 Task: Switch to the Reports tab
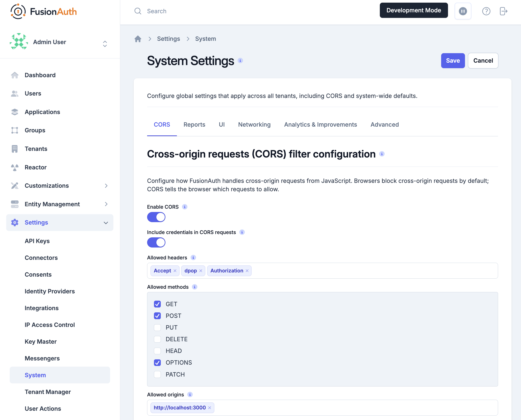pyautogui.click(x=194, y=125)
